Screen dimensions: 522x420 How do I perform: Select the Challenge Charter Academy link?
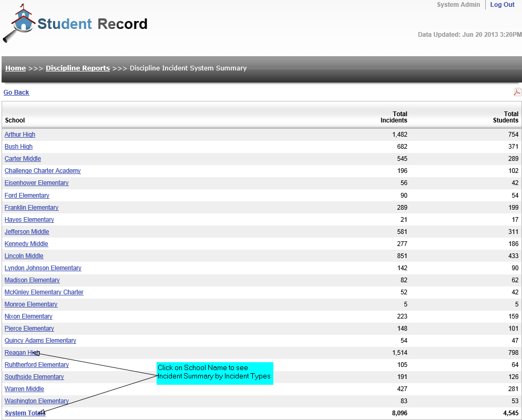pos(43,171)
